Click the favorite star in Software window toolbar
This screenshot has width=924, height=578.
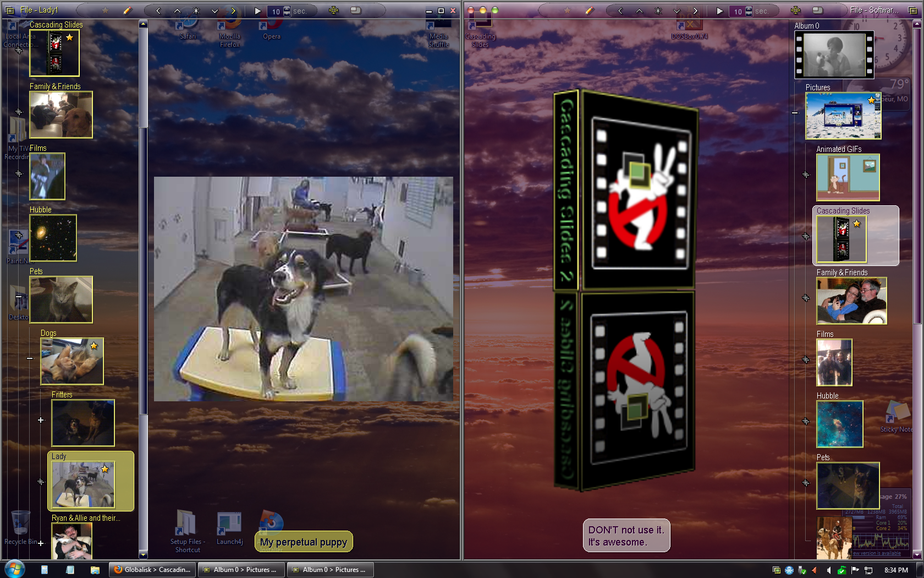(567, 10)
